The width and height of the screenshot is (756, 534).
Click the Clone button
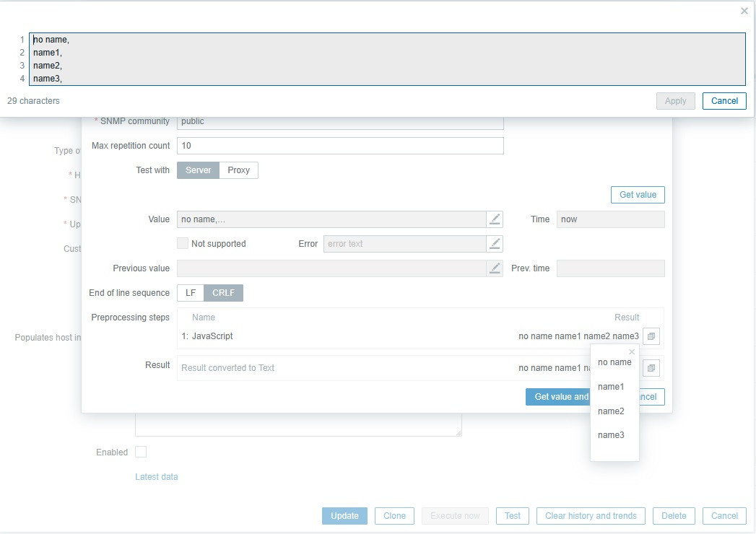point(394,516)
